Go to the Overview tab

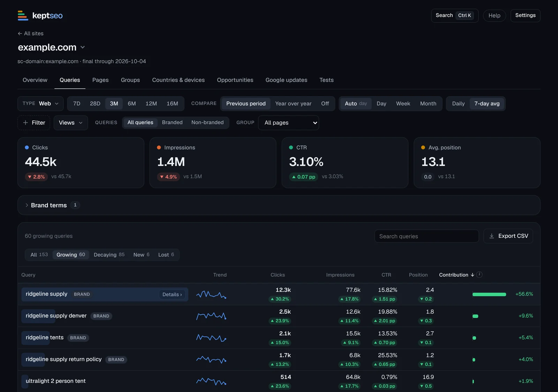point(35,80)
